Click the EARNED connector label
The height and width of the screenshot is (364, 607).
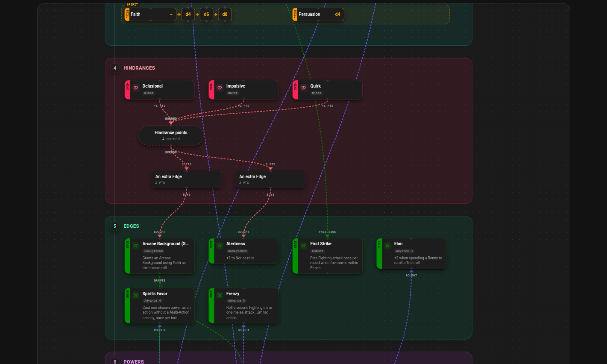[x=171, y=119]
